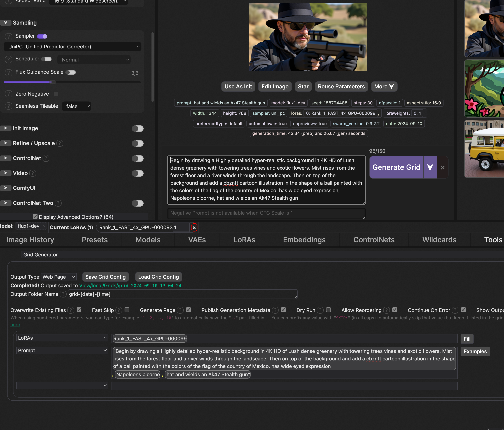Open the Image History tab
Screen dimensions: 504x430
pyautogui.click(x=30, y=240)
